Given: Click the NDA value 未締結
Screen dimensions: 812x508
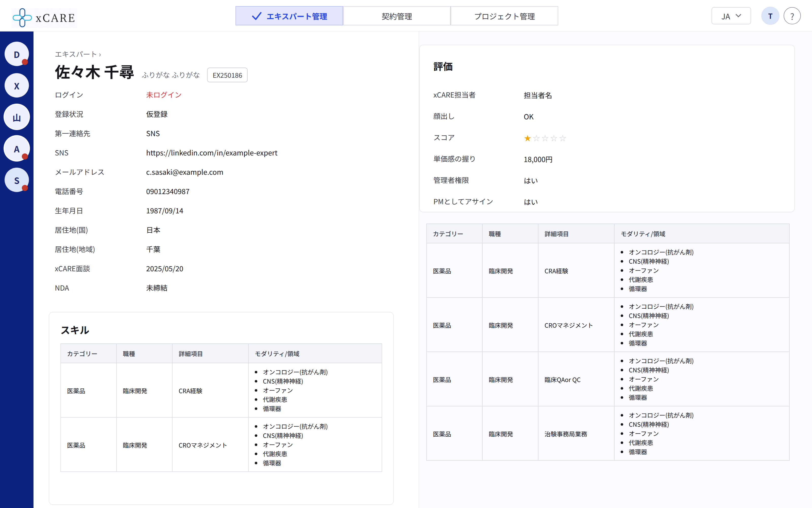Looking at the screenshot, I should click(x=157, y=288).
